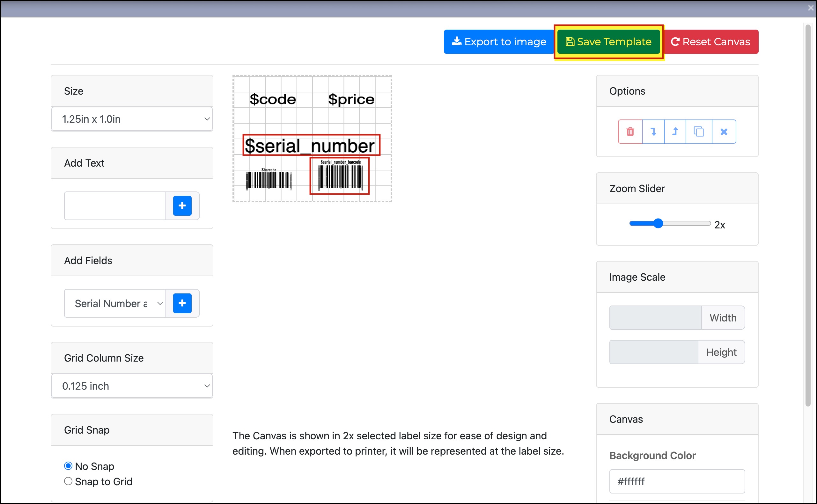Click the duplicate object icon
This screenshot has width=817, height=504.
pos(699,132)
